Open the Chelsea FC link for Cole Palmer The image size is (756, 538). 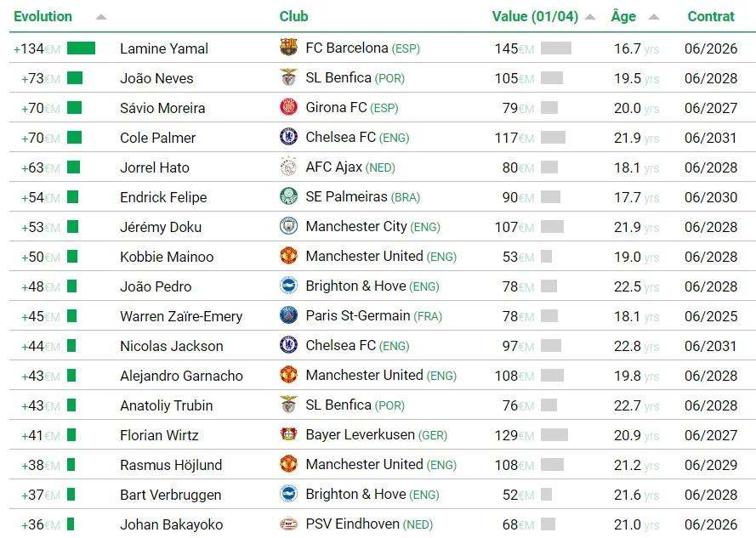click(x=340, y=138)
